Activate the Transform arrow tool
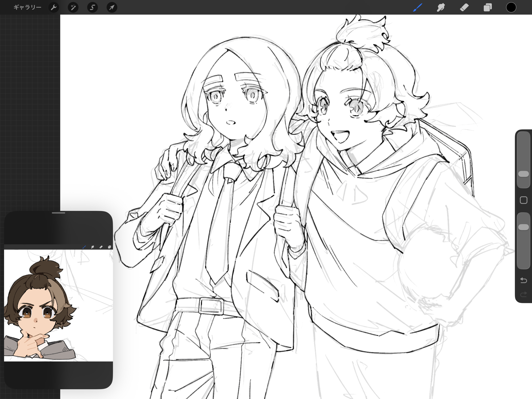The image size is (532, 399). coord(112,7)
